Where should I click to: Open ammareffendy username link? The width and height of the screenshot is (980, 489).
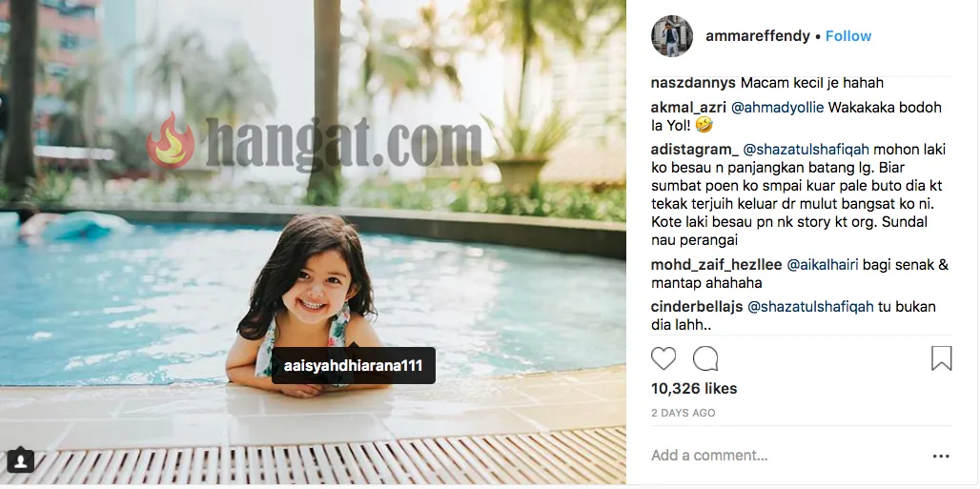(758, 36)
